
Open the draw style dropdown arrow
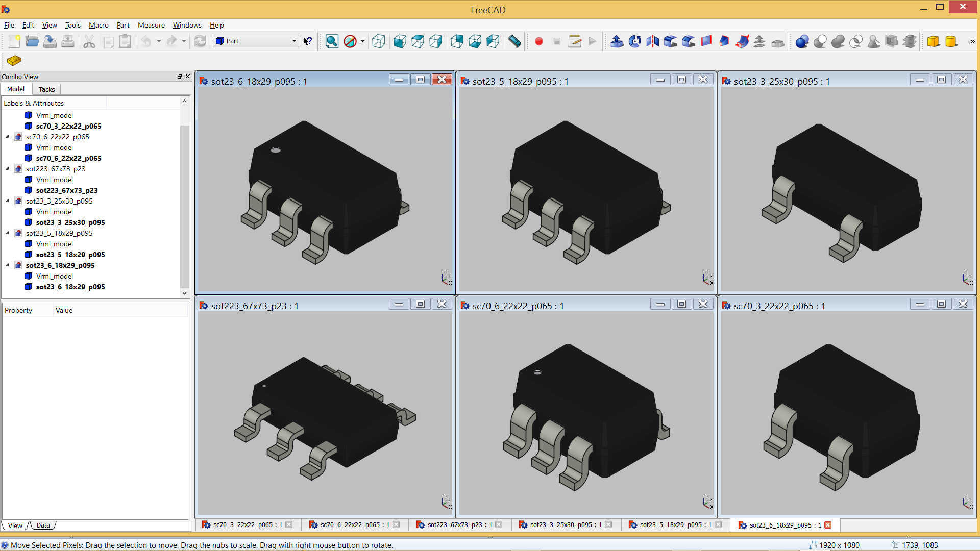(x=362, y=41)
